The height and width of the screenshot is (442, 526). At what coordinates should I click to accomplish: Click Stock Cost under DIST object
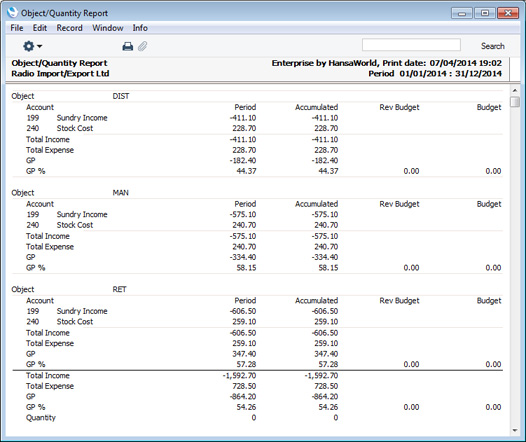75,128
